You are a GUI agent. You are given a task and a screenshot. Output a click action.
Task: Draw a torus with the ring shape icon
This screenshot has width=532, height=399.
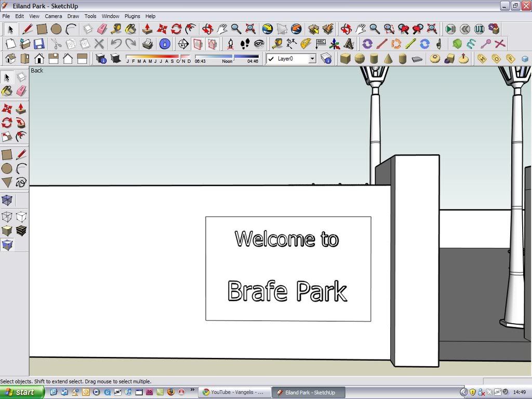tap(435, 58)
